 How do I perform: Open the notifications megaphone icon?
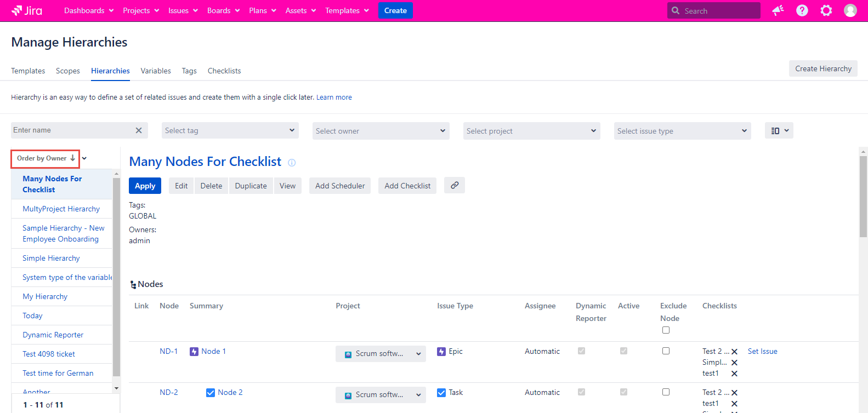point(778,10)
